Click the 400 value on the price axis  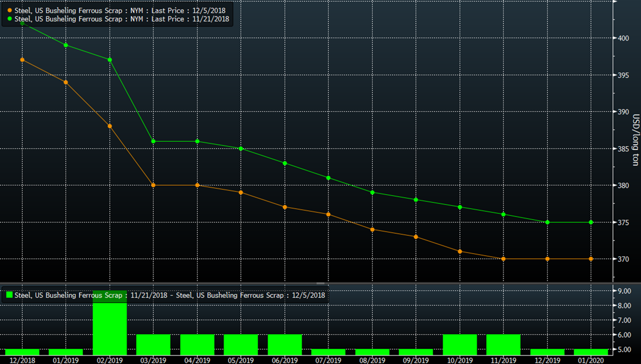pos(624,38)
